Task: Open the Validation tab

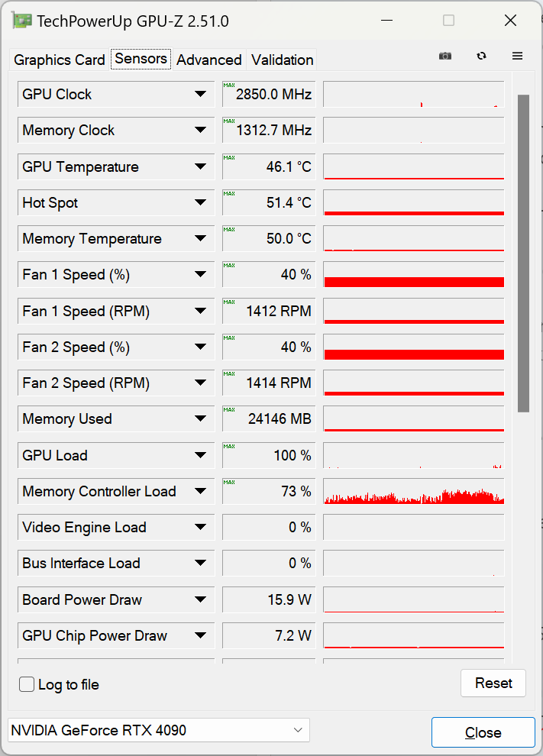Action: point(282,60)
